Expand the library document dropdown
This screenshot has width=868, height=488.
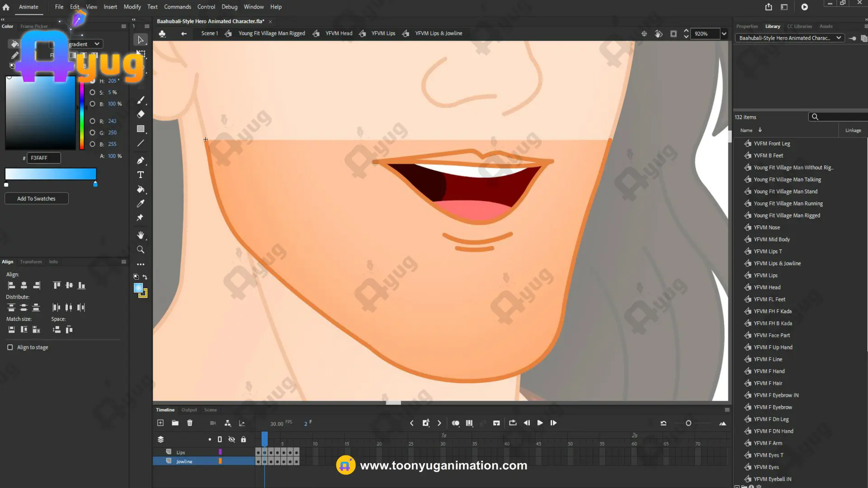(x=839, y=38)
